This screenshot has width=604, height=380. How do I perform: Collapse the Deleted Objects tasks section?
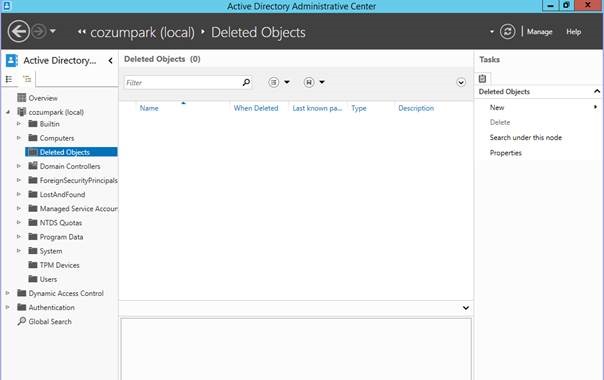tap(597, 91)
